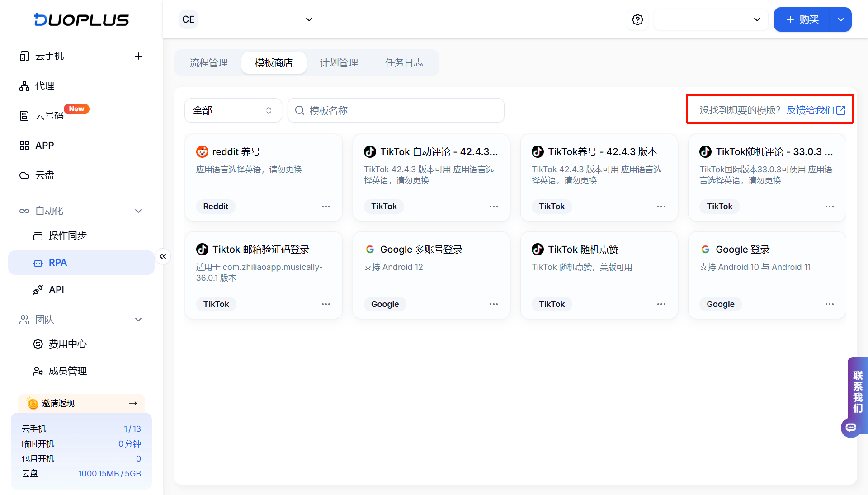Click 1/13 cloud phone quota value
The height and width of the screenshot is (495, 868).
click(x=132, y=429)
